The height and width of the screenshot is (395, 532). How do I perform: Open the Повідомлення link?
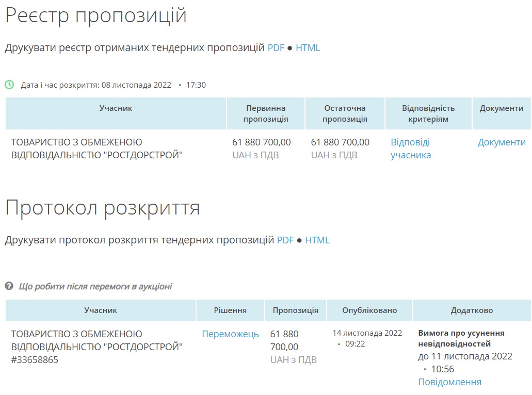pos(449,382)
